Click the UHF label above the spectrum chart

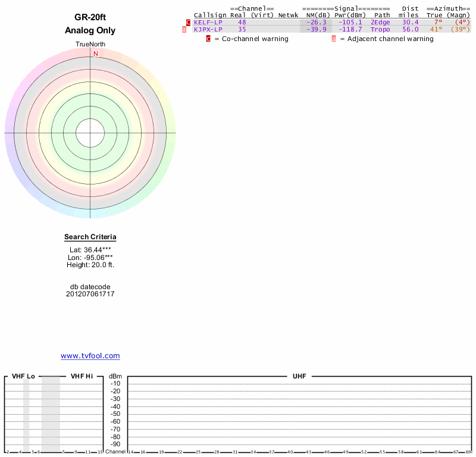pos(299,377)
